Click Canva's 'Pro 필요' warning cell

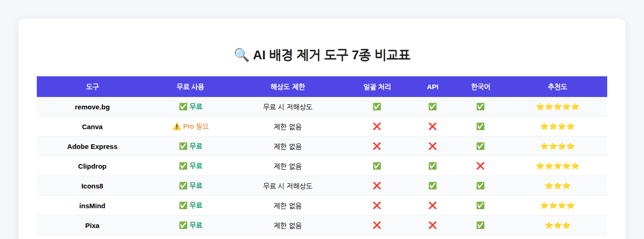[x=190, y=126]
